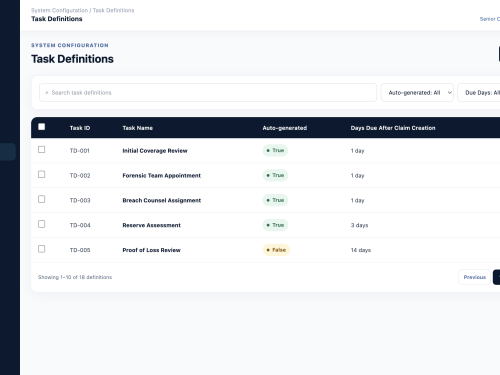Sort by Auto-generated column header

(285, 128)
